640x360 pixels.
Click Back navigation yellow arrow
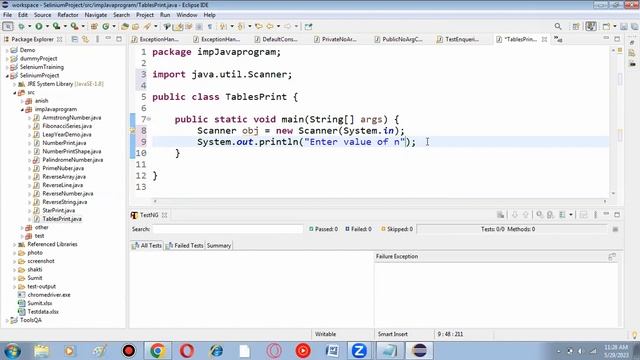coord(270,27)
